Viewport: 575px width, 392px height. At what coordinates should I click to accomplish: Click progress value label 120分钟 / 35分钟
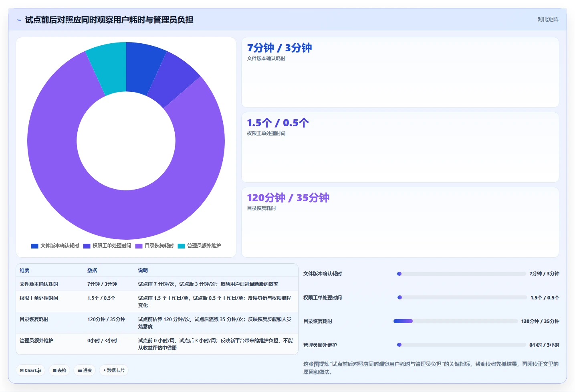pos(540,321)
